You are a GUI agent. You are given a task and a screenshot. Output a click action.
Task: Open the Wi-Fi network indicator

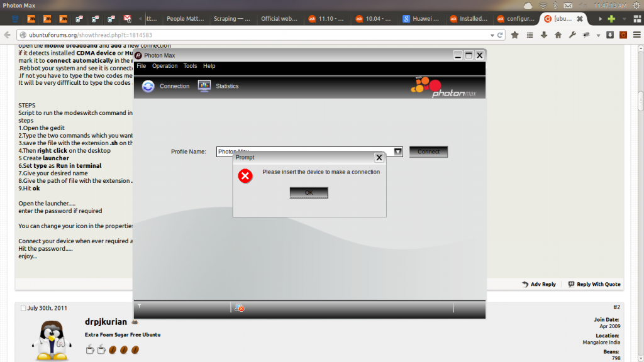(543, 5)
